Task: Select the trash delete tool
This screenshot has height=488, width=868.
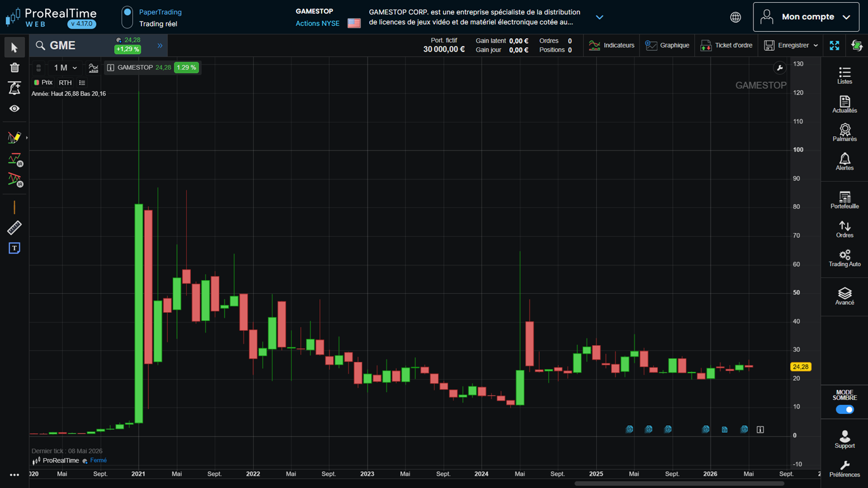Action: 14,68
